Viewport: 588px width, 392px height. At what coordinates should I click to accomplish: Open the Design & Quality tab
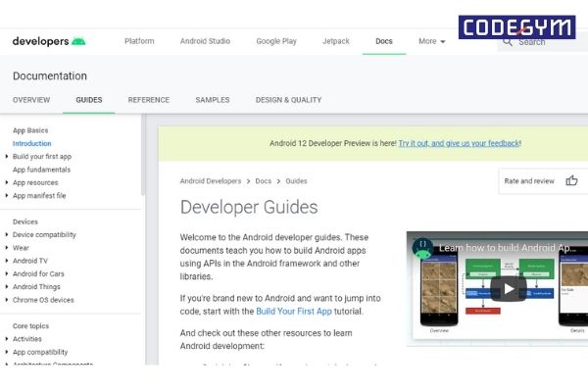point(288,100)
